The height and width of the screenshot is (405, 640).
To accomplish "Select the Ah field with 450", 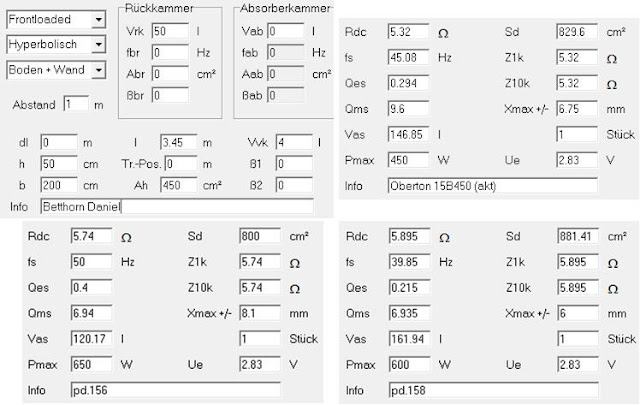I will point(179,185).
